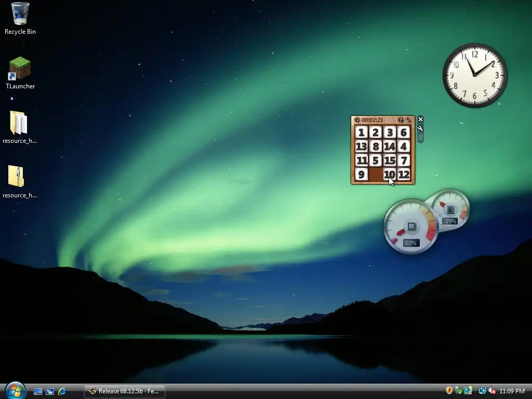This screenshot has height=399, width=532.
Task: Click the memory meter showing 29%
Action: [x=451, y=209]
